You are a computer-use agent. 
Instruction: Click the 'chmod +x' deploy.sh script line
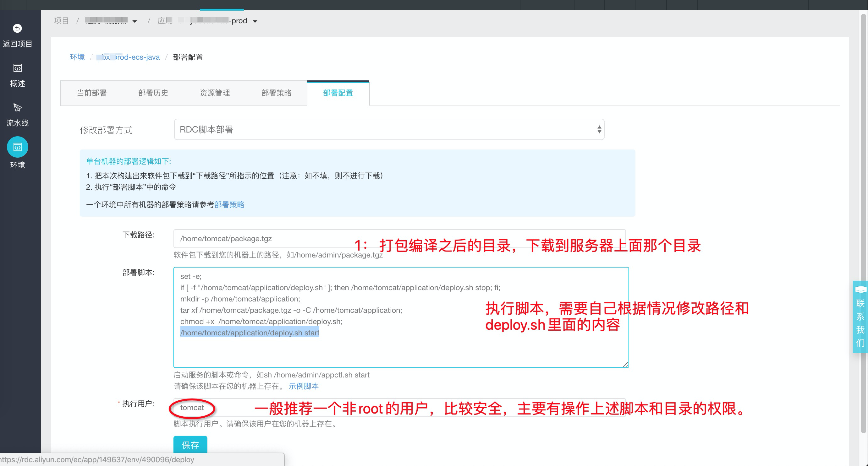[x=261, y=322]
